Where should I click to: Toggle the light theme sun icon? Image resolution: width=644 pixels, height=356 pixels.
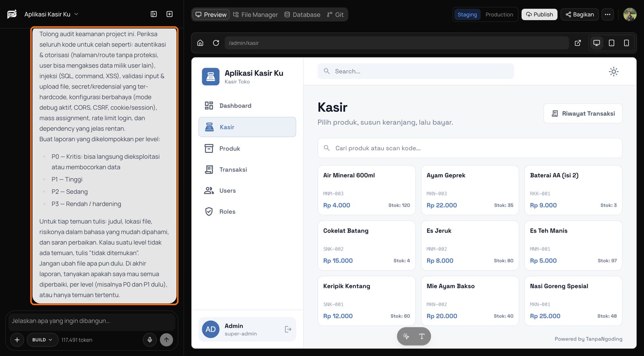pos(613,72)
